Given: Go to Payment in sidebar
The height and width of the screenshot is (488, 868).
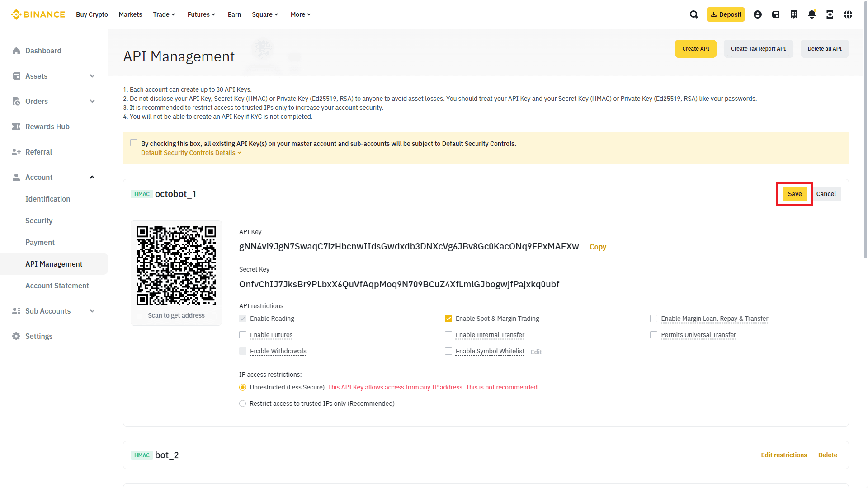Looking at the screenshot, I should [x=40, y=242].
